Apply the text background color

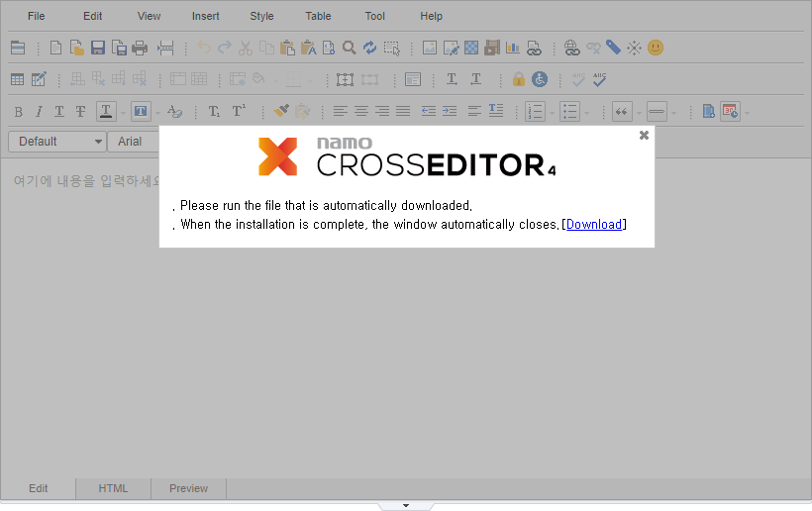coord(141,111)
